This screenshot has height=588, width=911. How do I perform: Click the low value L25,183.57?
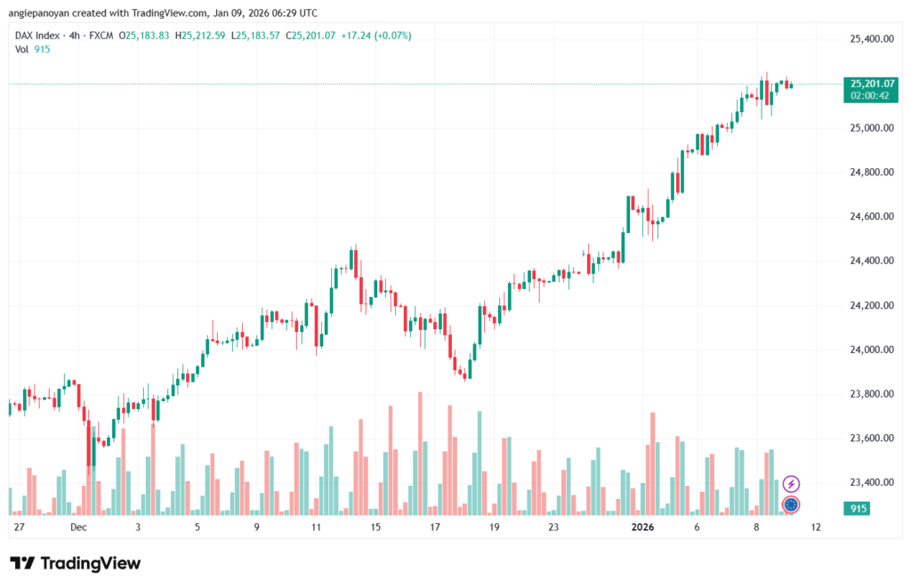pos(258,36)
